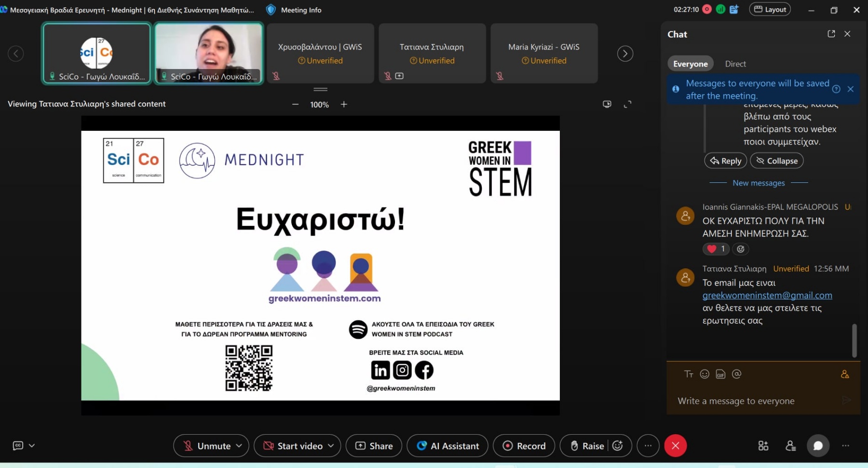Screen dimensions: 868x468
Task: Open greekwomeninstem@gmail.com email link
Action: click(x=767, y=295)
